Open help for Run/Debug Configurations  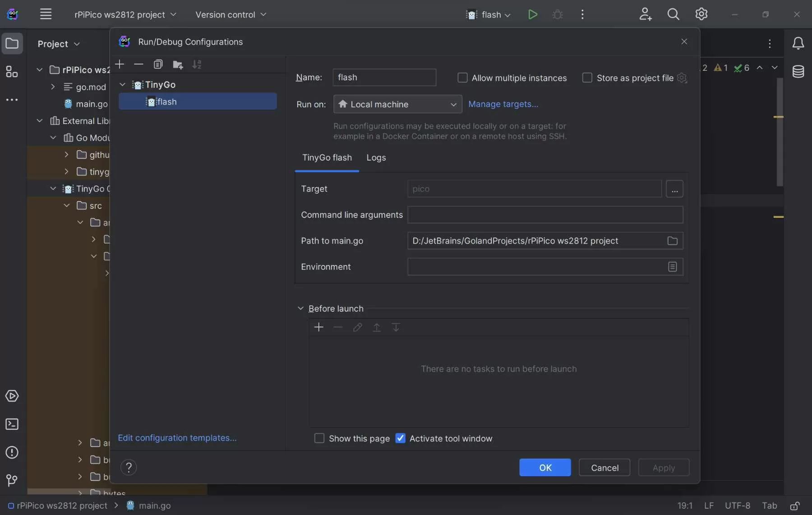tap(129, 467)
